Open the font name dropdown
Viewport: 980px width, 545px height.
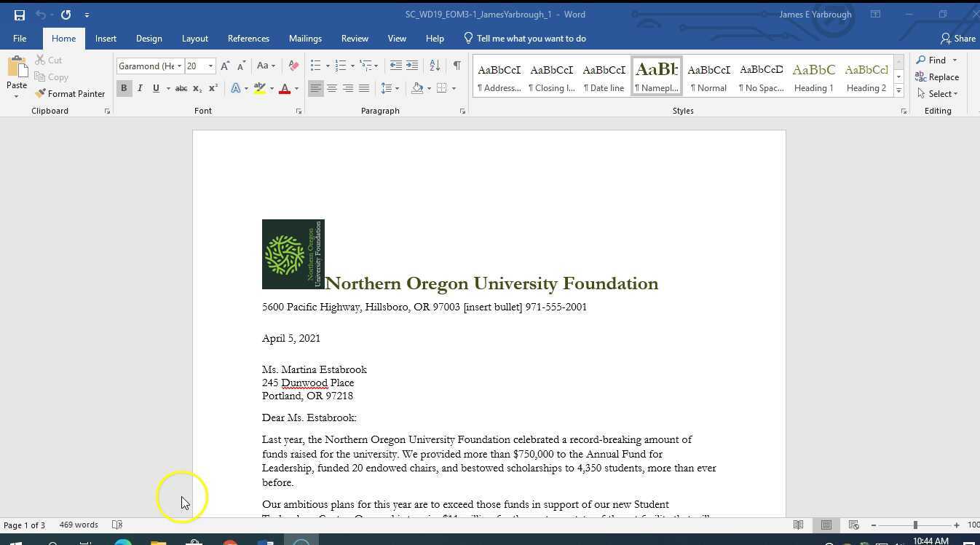[x=179, y=66]
